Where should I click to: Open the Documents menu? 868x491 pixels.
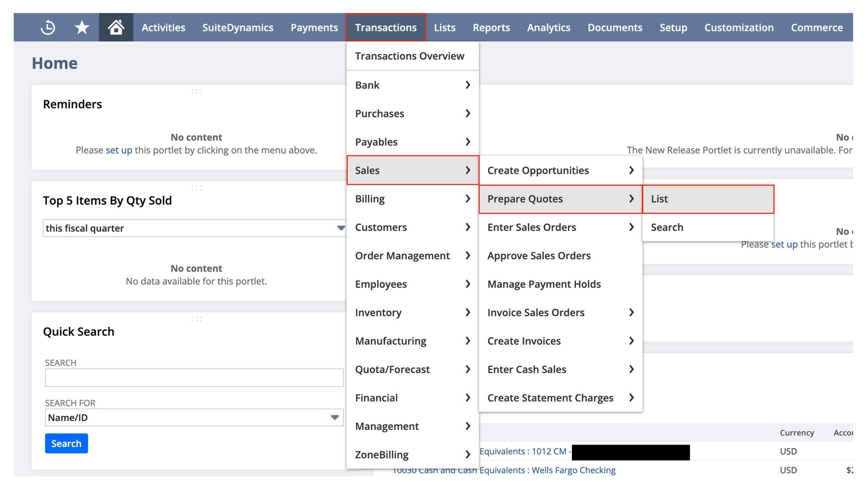coord(615,28)
